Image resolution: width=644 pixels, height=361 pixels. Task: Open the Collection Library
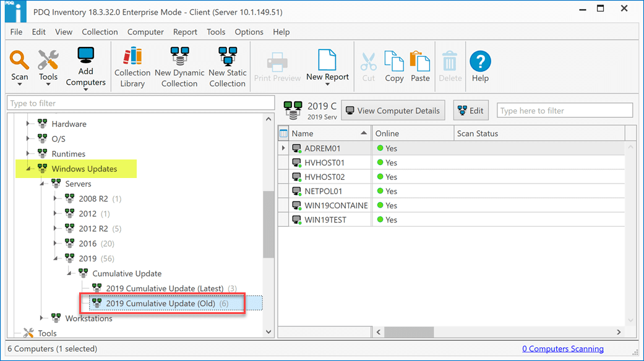pyautogui.click(x=132, y=67)
